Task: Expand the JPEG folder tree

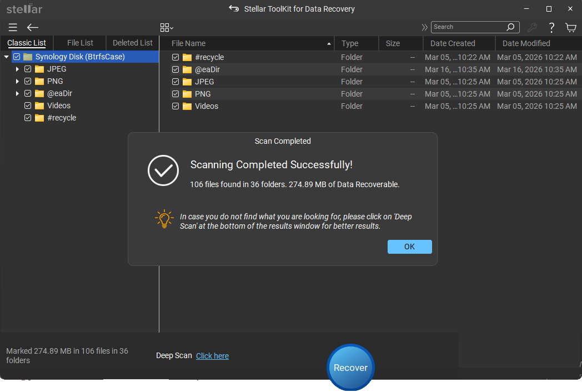Action: pos(17,69)
